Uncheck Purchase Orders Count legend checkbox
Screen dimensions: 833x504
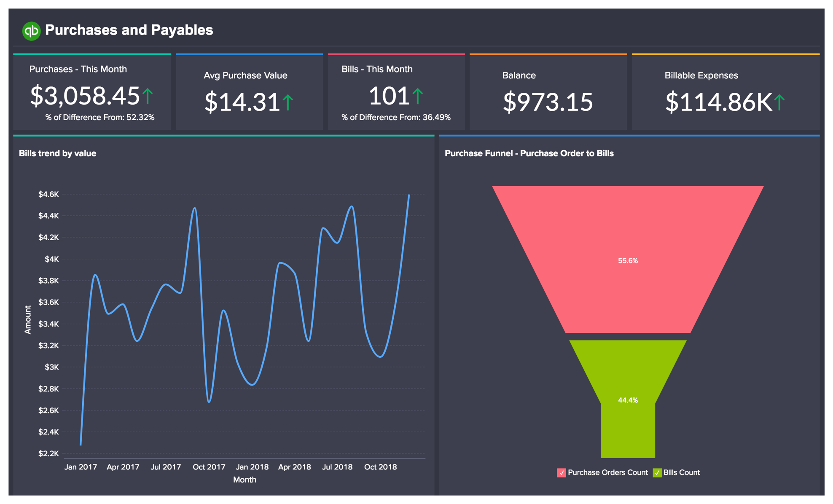tap(561, 473)
